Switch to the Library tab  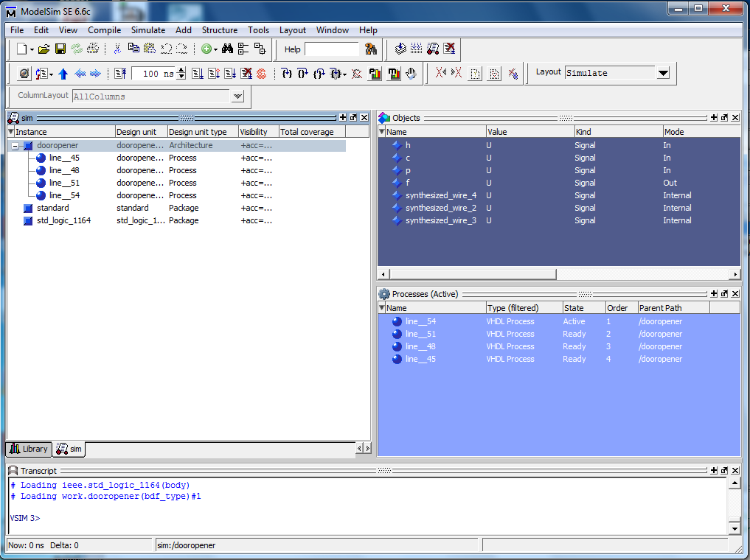[x=29, y=449]
